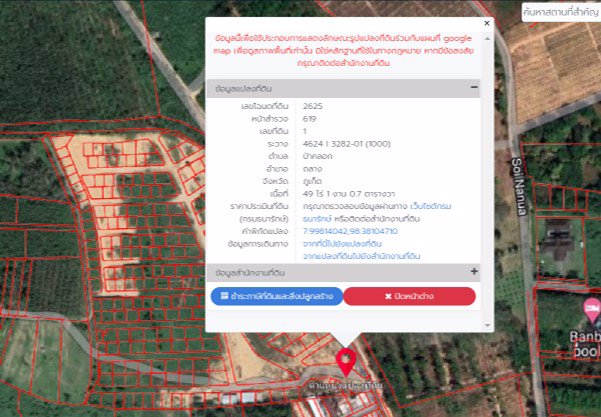601x417 pixels.
Task: Click the popup scrollbar down arrow
Action: [x=487, y=326]
